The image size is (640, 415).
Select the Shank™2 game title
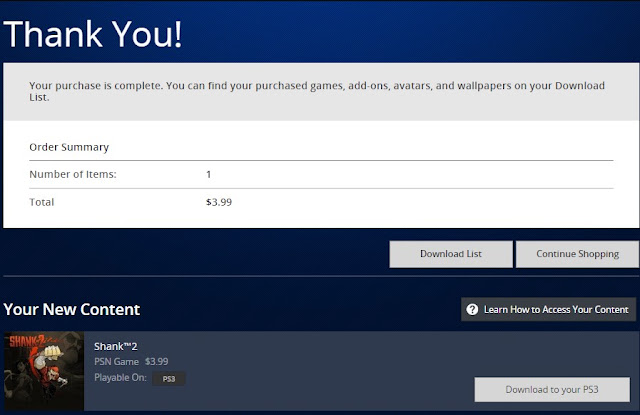coord(116,346)
